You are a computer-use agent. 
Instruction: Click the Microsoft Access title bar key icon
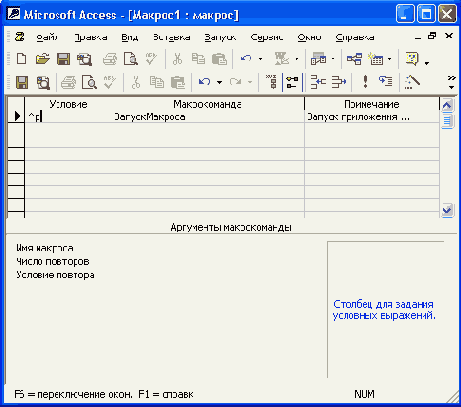(13, 14)
